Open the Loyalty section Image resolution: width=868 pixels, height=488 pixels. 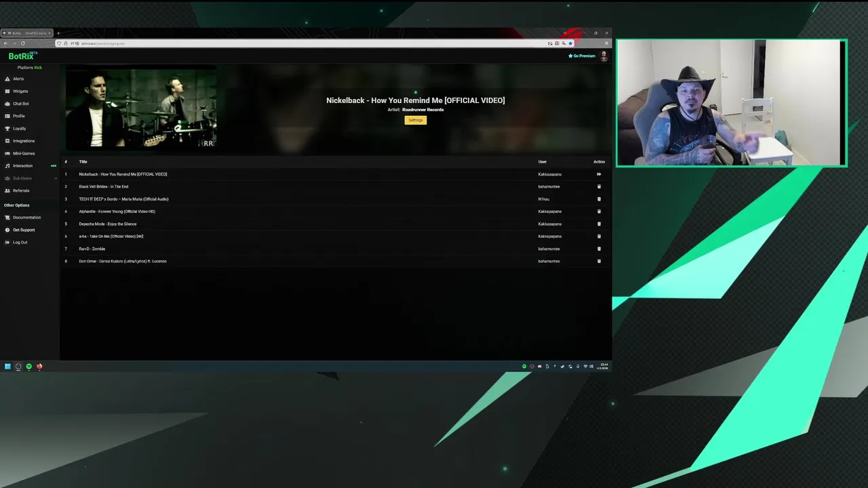20,128
